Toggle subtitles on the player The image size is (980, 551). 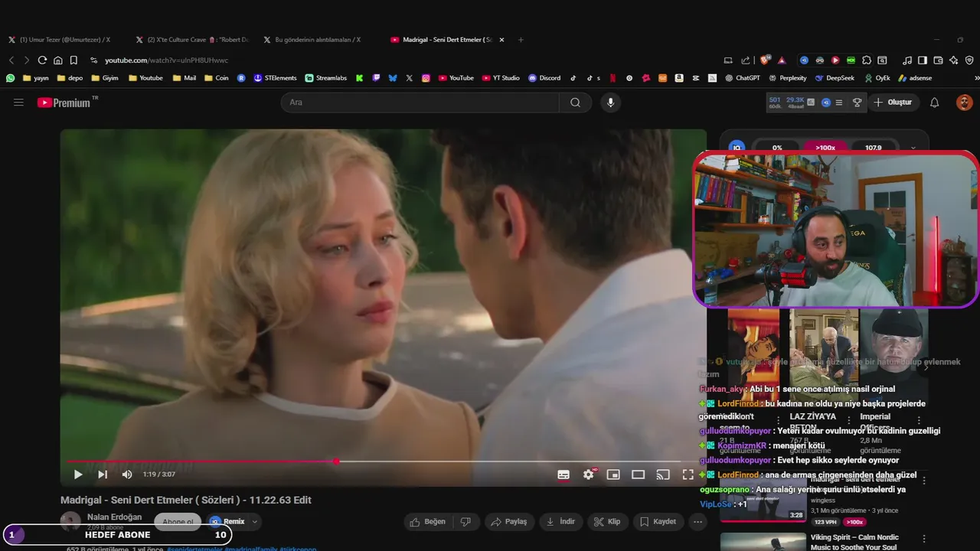(563, 474)
